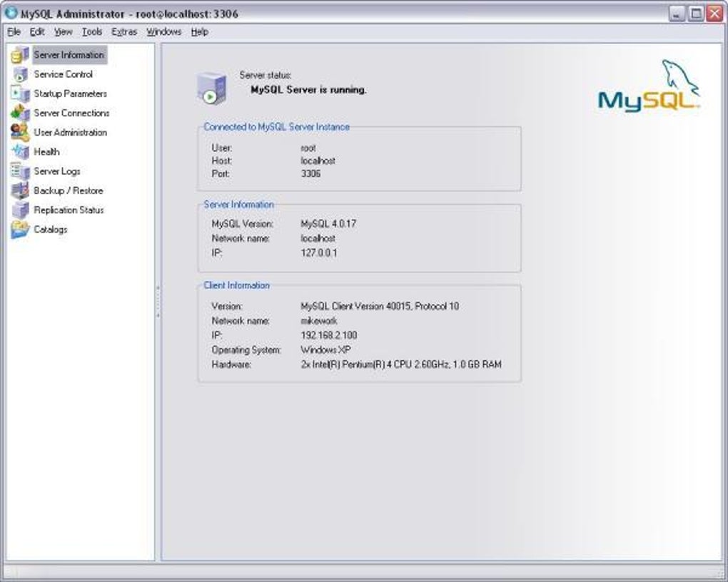The width and height of the screenshot is (728, 582).
Task: Click the 'MySQL 4.0.17' version value
Action: pyautogui.click(x=328, y=224)
